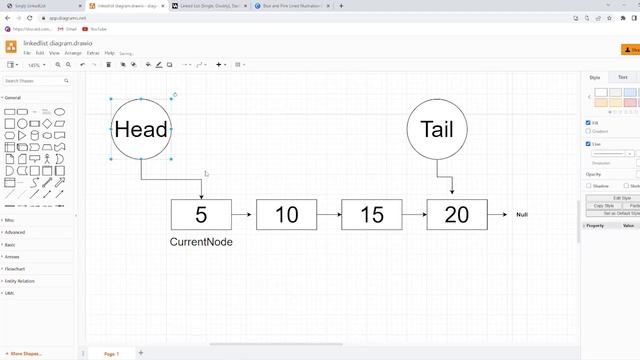Viewport: 640px width, 360px height.
Task: Click the shadow toolbar icon
Action: (x=169, y=64)
